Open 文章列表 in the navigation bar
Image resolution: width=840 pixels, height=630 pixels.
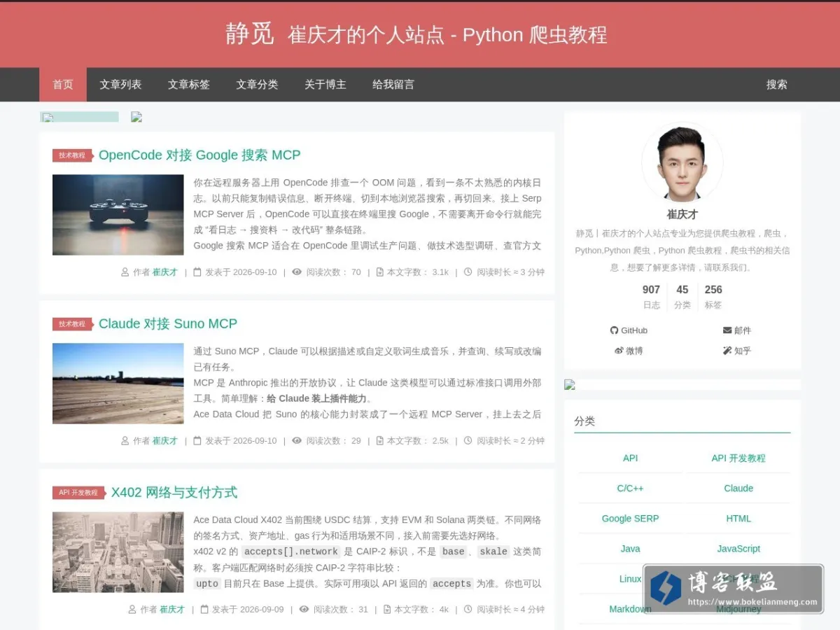pos(120,85)
